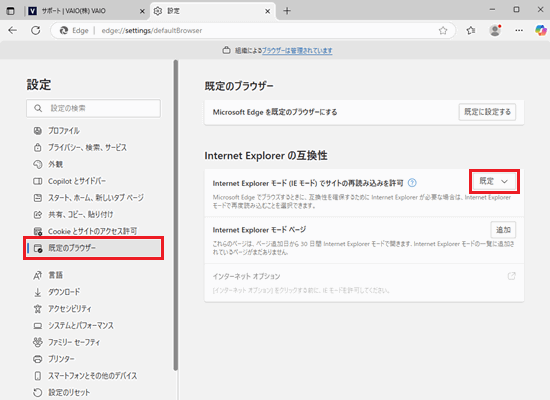550x400 pixels.
Task: Open a new tab with plus button
Action: point(287,11)
